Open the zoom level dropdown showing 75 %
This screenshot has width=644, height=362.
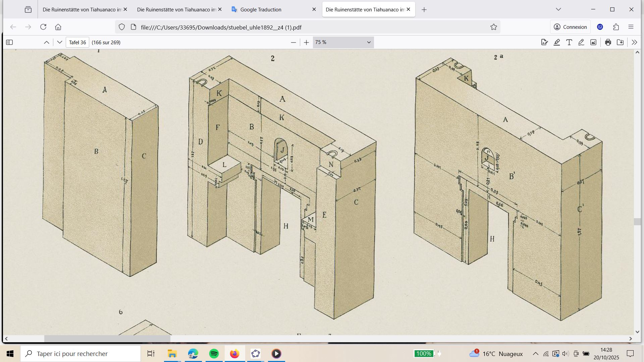[x=343, y=42]
